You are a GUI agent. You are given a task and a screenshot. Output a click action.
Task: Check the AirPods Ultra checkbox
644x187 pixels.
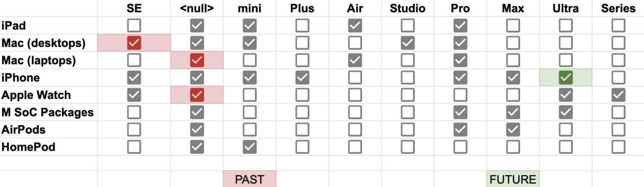click(x=566, y=130)
